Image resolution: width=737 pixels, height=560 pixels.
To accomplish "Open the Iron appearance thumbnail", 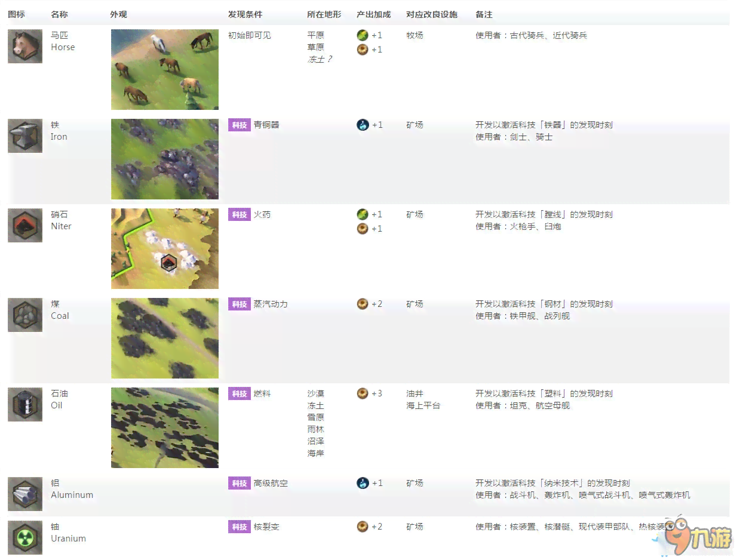I will pos(165,159).
